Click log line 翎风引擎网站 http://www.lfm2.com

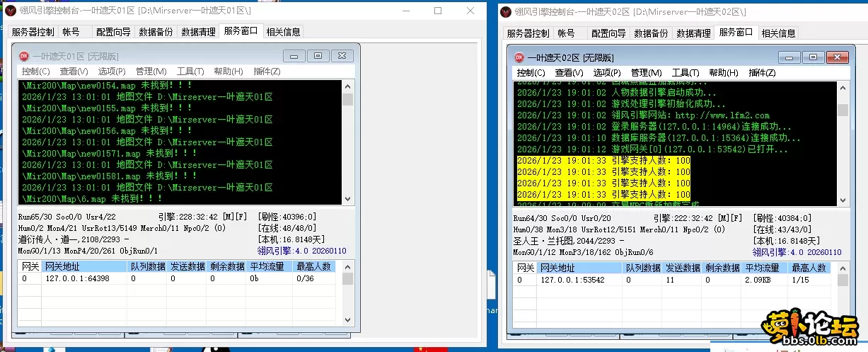pyautogui.click(x=643, y=115)
